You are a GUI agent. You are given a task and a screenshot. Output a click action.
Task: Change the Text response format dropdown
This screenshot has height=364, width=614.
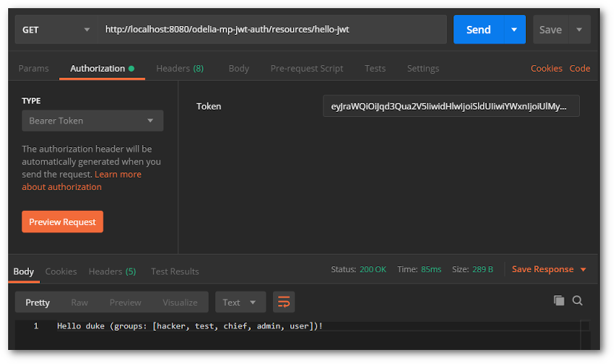240,302
